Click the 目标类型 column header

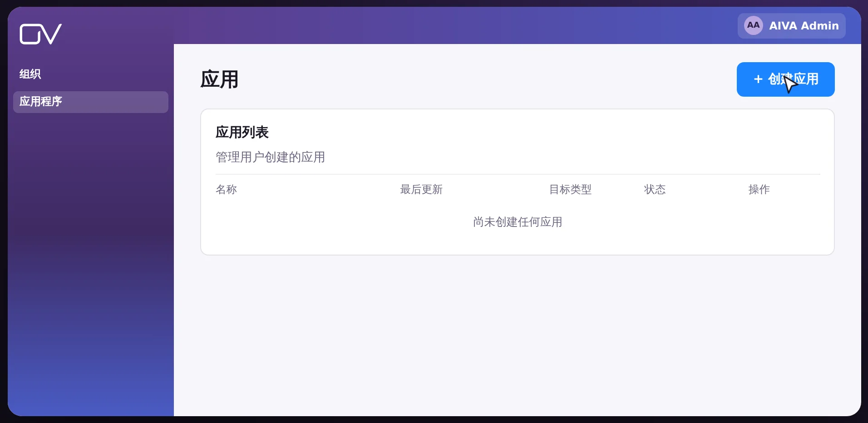tap(570, 189)
